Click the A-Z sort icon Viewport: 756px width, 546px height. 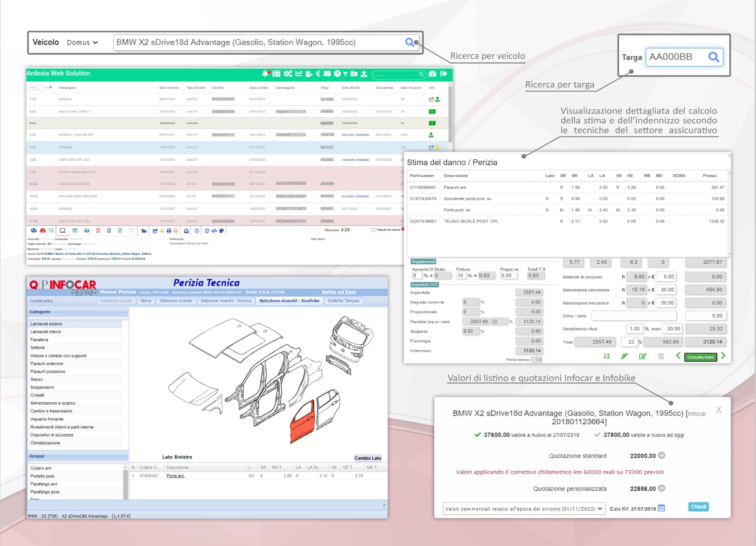click(607, 356)
